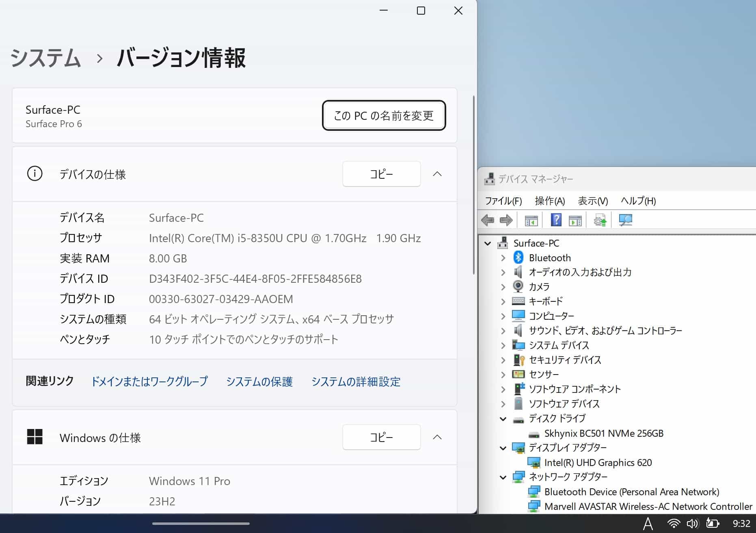Click the show/hide console tree icon
The height and width of the screenshot is (533, 756).
point(531,220)
